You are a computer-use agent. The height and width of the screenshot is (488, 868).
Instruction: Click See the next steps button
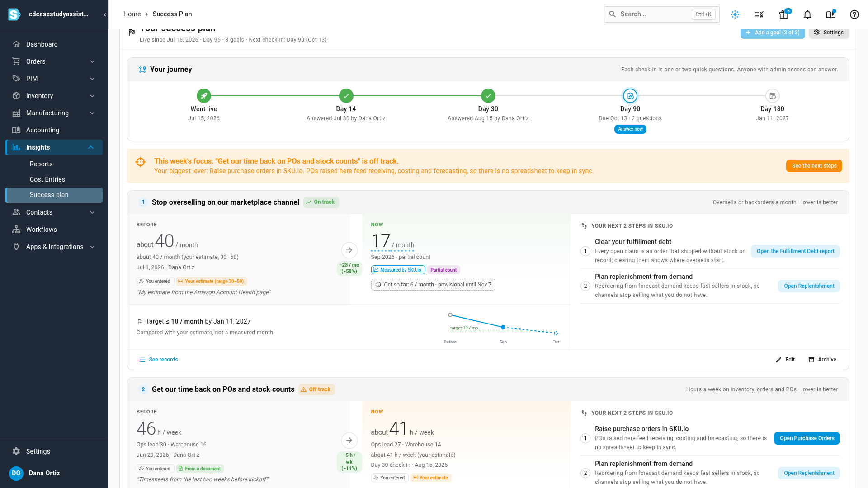814,166
